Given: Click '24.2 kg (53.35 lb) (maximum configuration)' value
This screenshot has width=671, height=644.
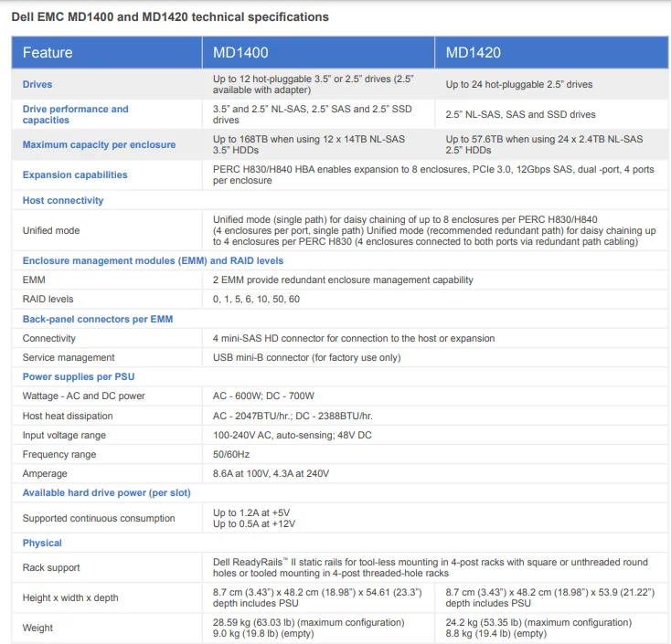Looking at the screenshot, I should (x=538, y=622).
